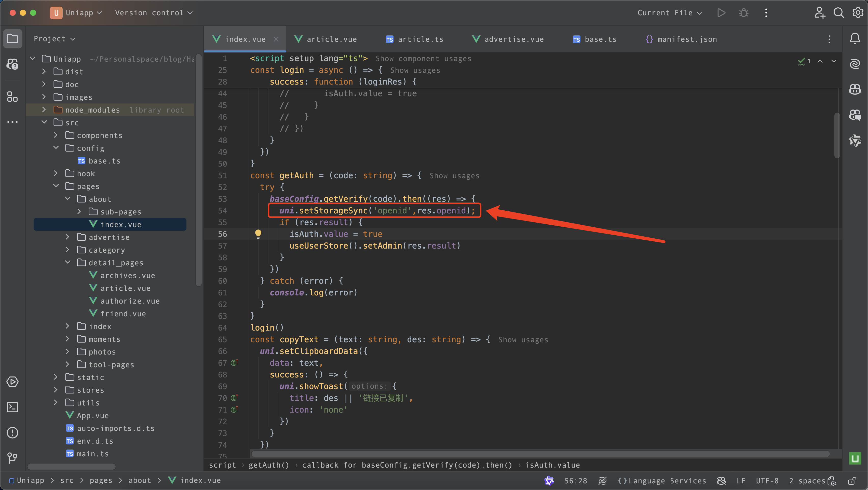
Task: Open the Problems tool window icon
Action: pos(12,432)
